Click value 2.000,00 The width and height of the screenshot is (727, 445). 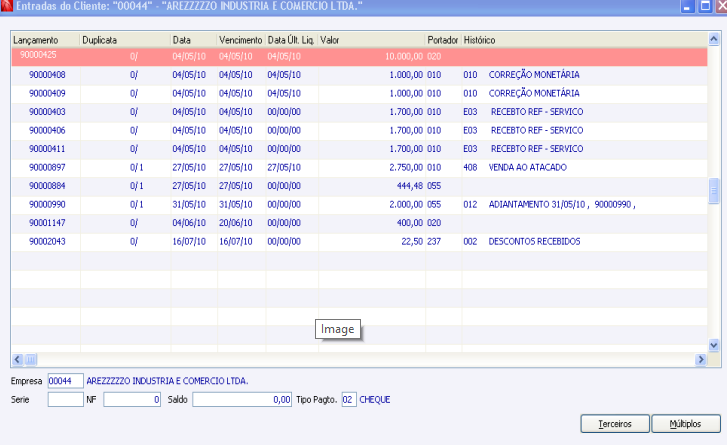click(406, 204)
